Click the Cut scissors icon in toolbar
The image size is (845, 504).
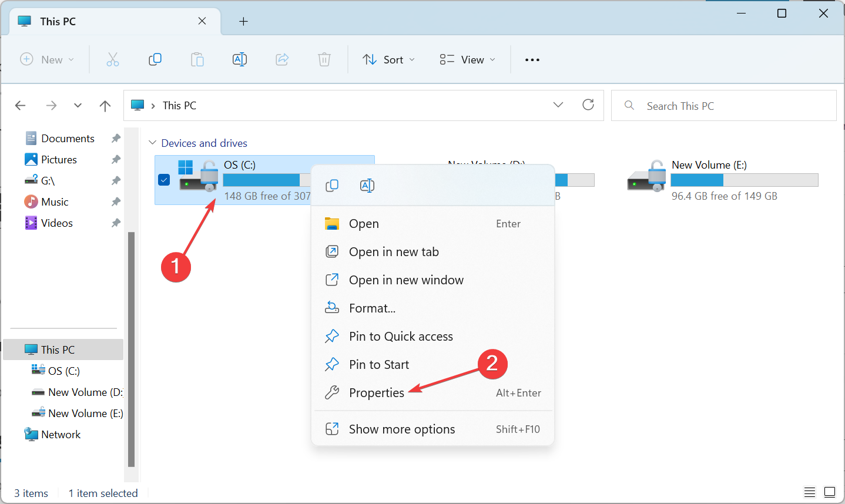coord(113,59)
